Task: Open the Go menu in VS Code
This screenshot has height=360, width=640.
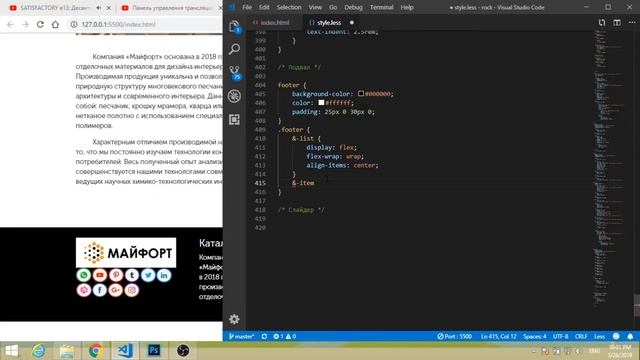Action: coord(333,7)
